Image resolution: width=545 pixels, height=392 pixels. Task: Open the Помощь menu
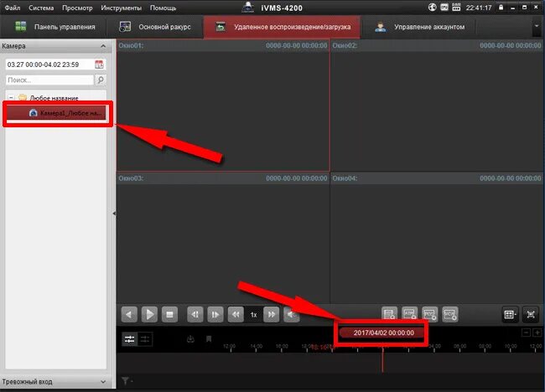tap(163, 8)
